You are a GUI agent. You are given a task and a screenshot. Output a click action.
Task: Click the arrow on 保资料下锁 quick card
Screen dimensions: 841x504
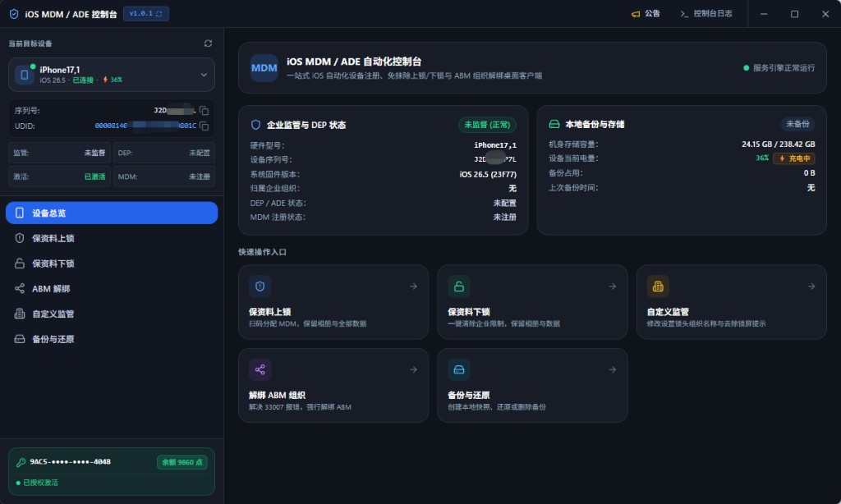[x=613, y=286]
